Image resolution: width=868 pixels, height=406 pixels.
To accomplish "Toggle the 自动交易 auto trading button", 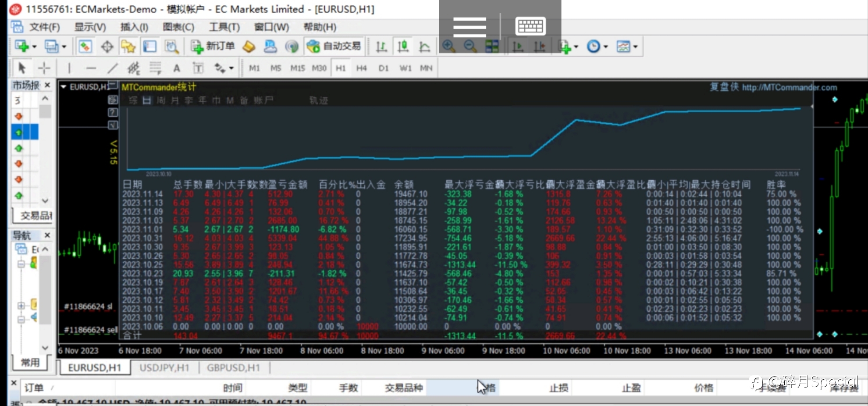I will click(x=334, y=46).
